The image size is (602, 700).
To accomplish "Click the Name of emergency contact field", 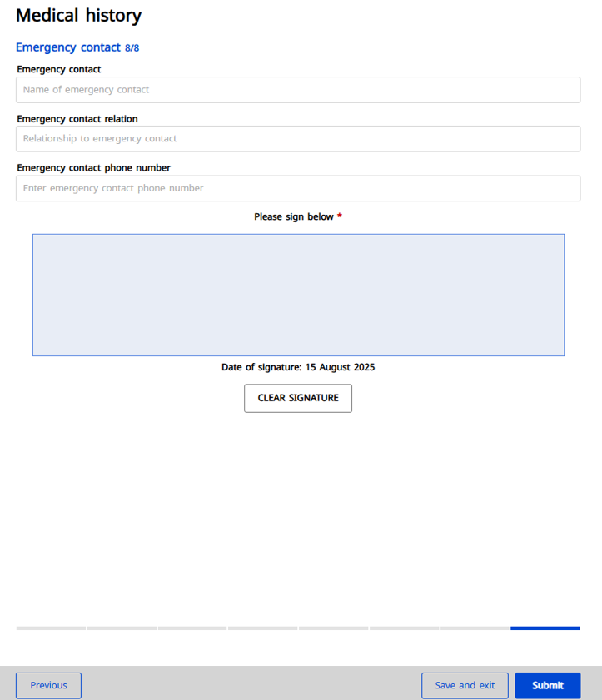I will tap(298, 90).
